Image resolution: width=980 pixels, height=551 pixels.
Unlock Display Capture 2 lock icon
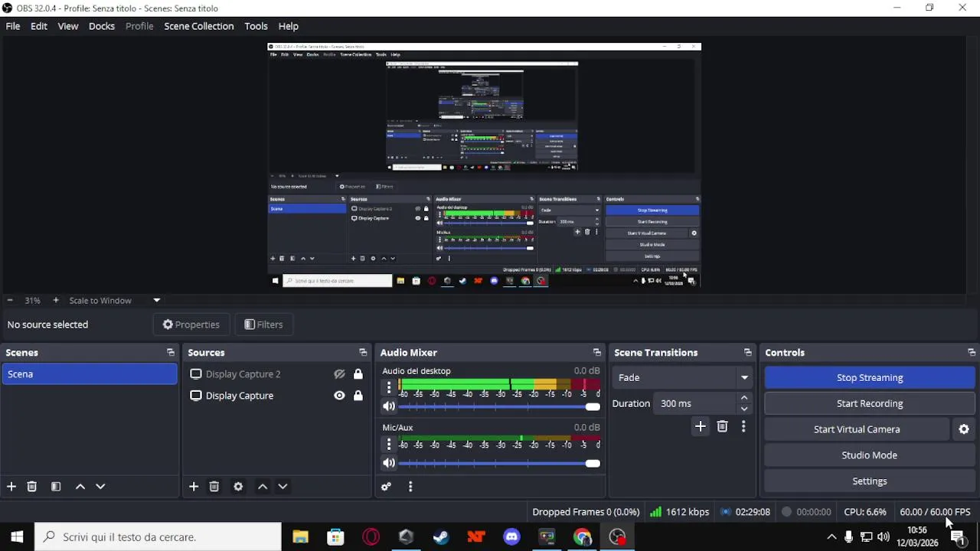point(358,374)
